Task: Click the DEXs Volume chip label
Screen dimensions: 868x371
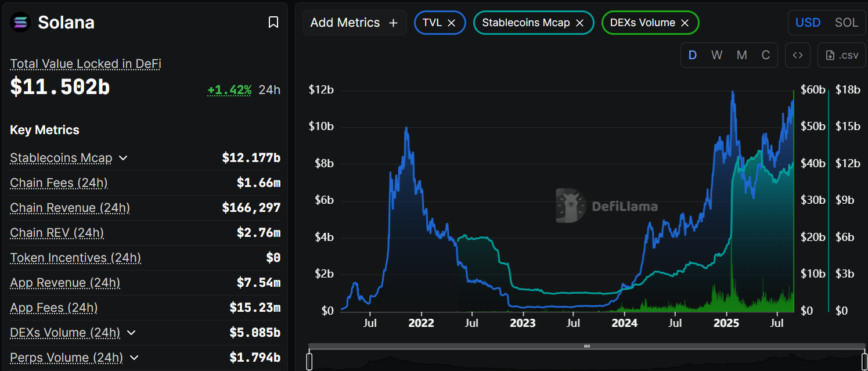Action: pos(643,23)
